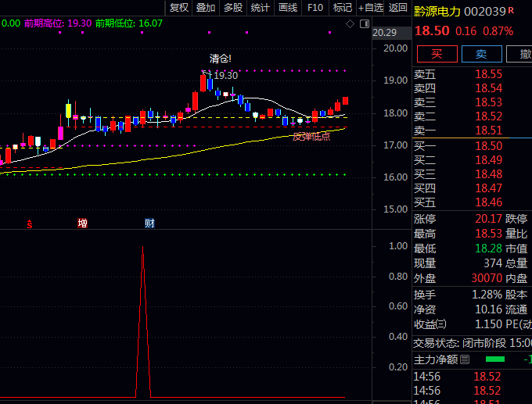
Task: Select 卖一 price 18.51
Action: click(x=488, y=130)
